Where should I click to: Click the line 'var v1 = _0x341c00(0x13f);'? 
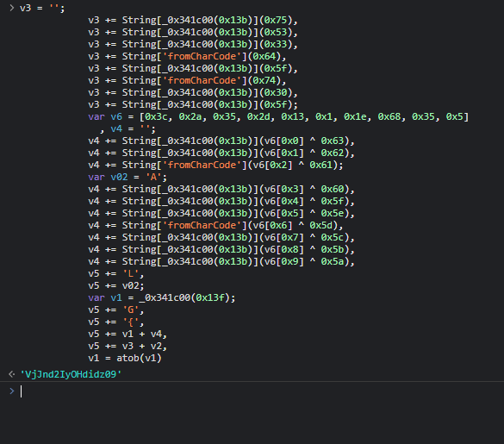[x=162, y=297]
